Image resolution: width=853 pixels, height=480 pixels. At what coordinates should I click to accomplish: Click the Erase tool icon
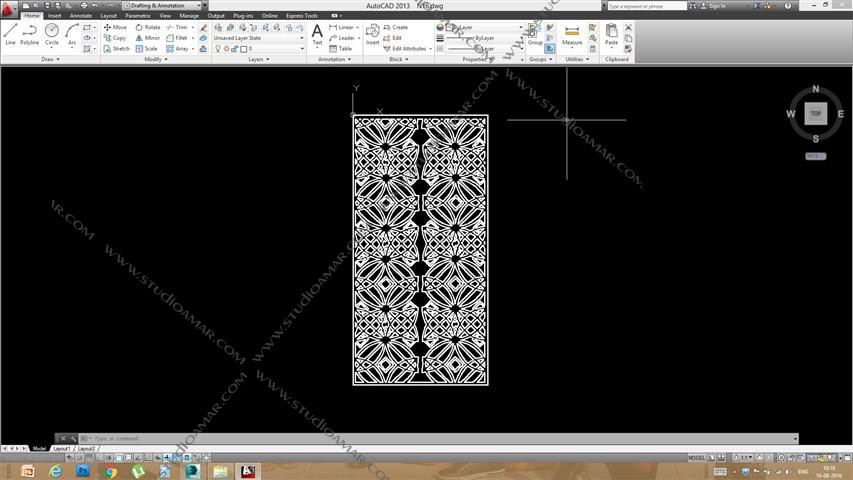(x=203, y=27)
